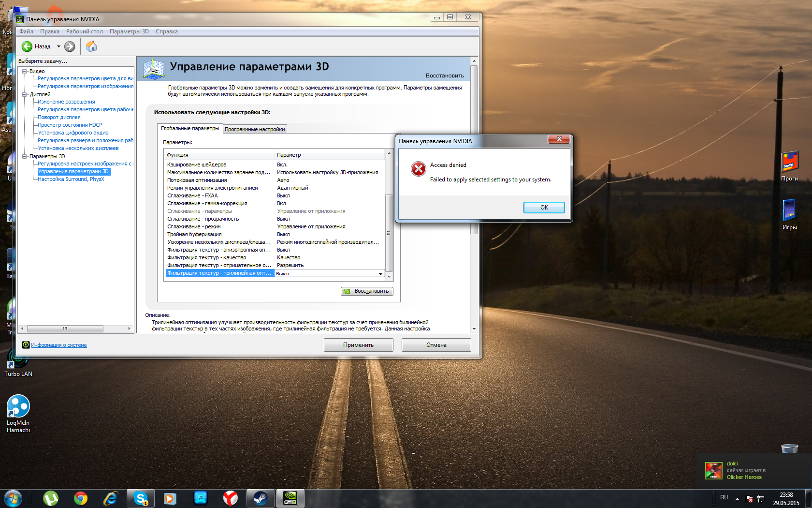Open the Параметры 3D menu
Viewport: 812px width, 508px height.
129,31
